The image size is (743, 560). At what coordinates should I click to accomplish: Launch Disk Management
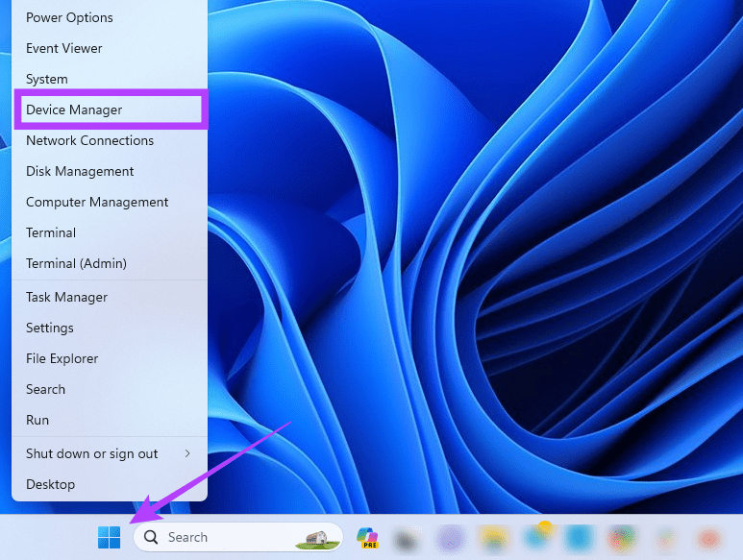[x=80, y=171]
